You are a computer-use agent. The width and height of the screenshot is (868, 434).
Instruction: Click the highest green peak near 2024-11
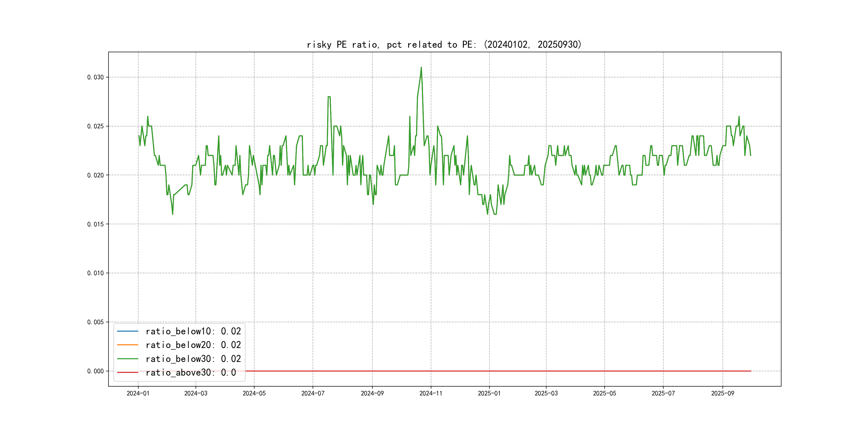click(421, 68)
